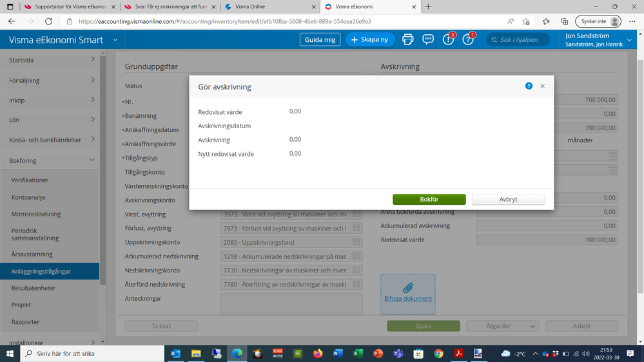Screen dimensions: 644x362
Task: Open notifications alert icon with badge 3
Action: pyautogui.click(x=448, y=39)
